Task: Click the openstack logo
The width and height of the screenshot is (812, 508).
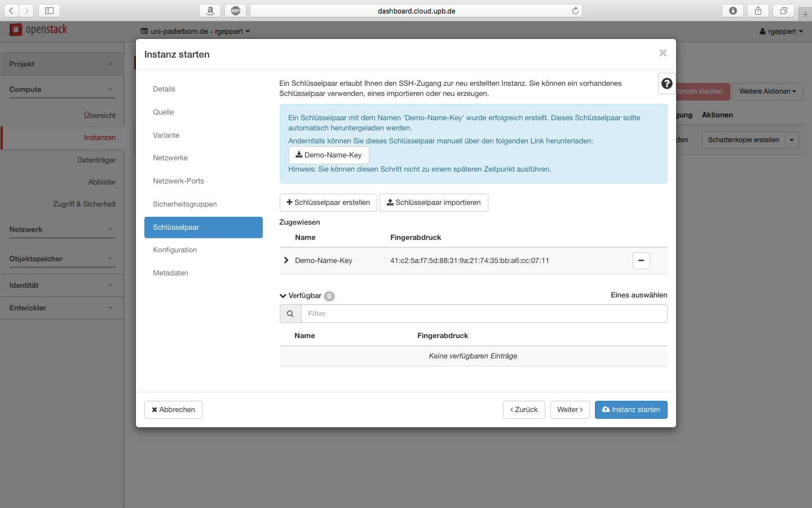Action: [38, 30]
